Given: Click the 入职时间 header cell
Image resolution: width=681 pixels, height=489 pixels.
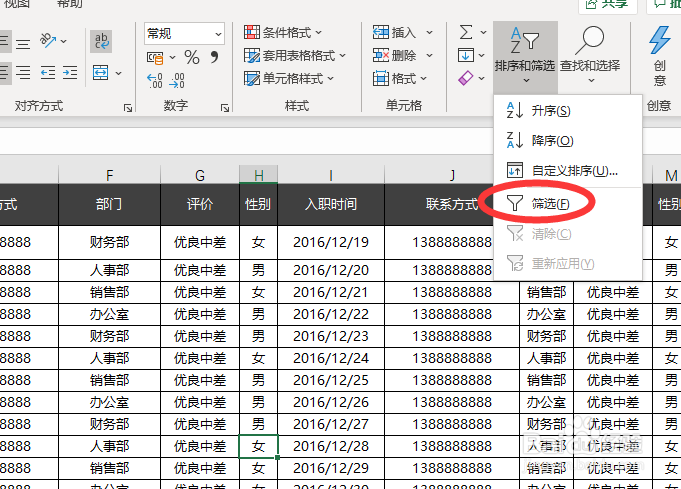Looking at the screenshot, I should pyautogui.click(x=331, y=204).
